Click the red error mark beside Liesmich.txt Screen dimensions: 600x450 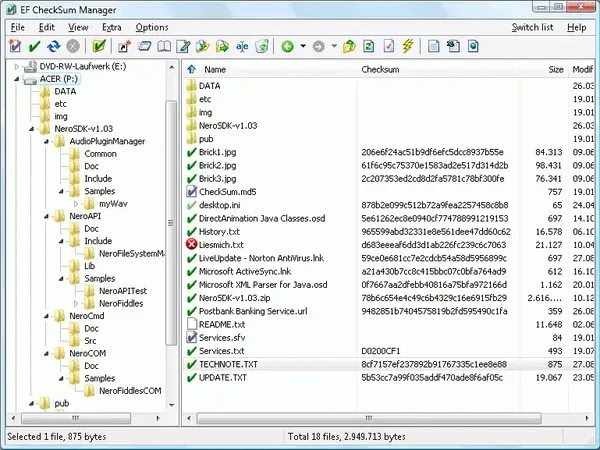(x=191, y=244)
